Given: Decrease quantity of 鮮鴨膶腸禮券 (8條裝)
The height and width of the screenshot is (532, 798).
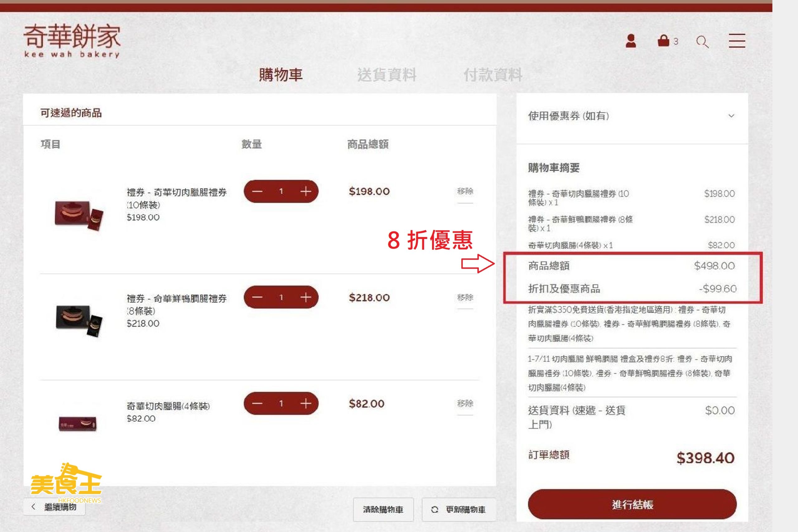Looking at the screenshot, I should 257,298.
